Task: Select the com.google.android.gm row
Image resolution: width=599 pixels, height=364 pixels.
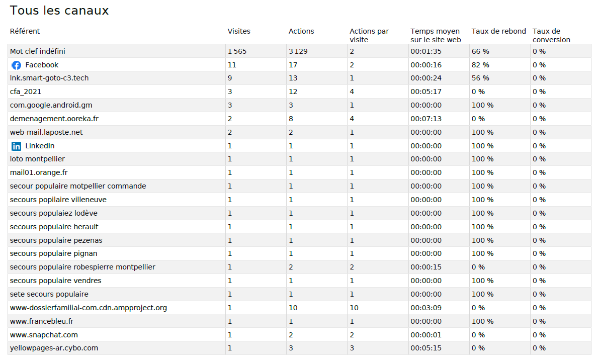Action: [51, 105]
